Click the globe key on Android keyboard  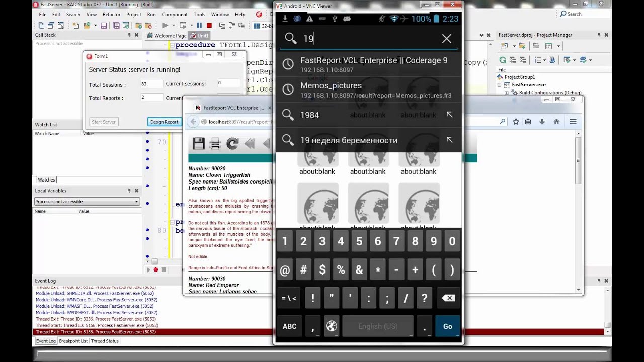[331, 326]
